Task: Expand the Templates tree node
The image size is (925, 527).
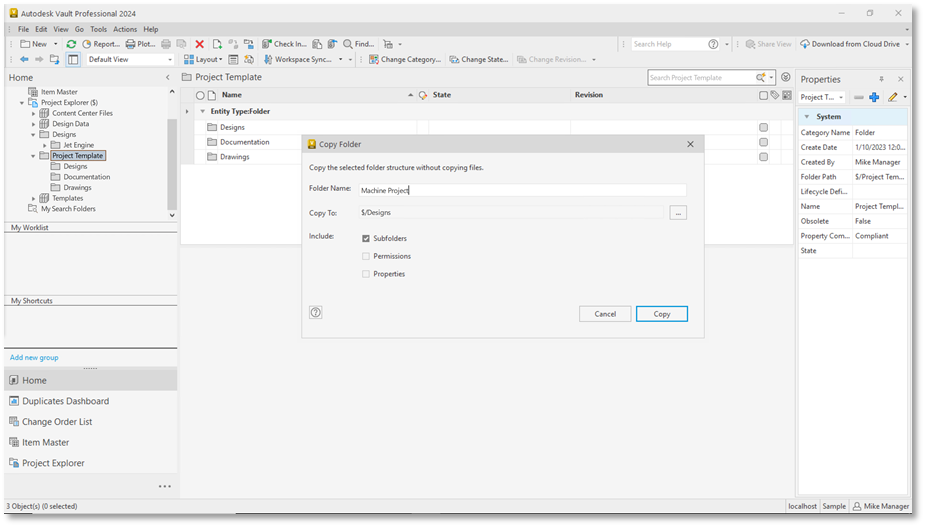Action: (x=34, y=199)
